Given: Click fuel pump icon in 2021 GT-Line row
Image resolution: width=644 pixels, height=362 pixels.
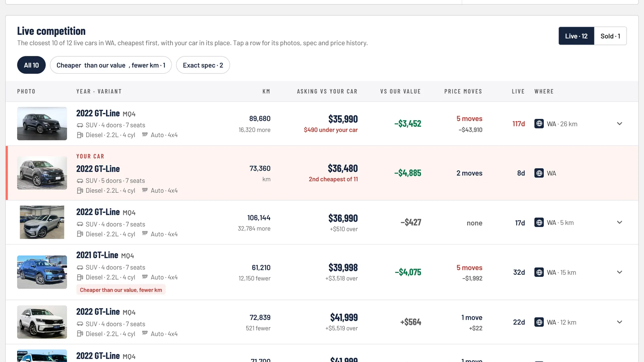Looking at the screenshot, I should point(80,278).
